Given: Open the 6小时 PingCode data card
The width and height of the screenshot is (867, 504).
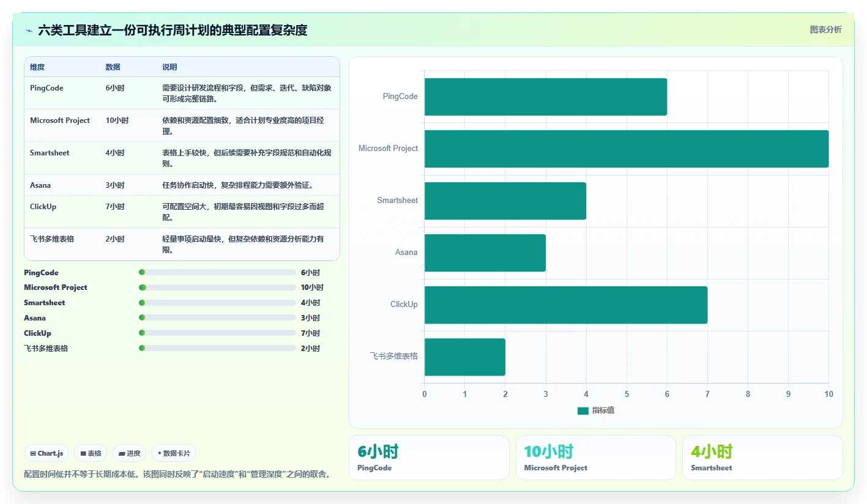Looking at the screenshot, I should point(429,458).
